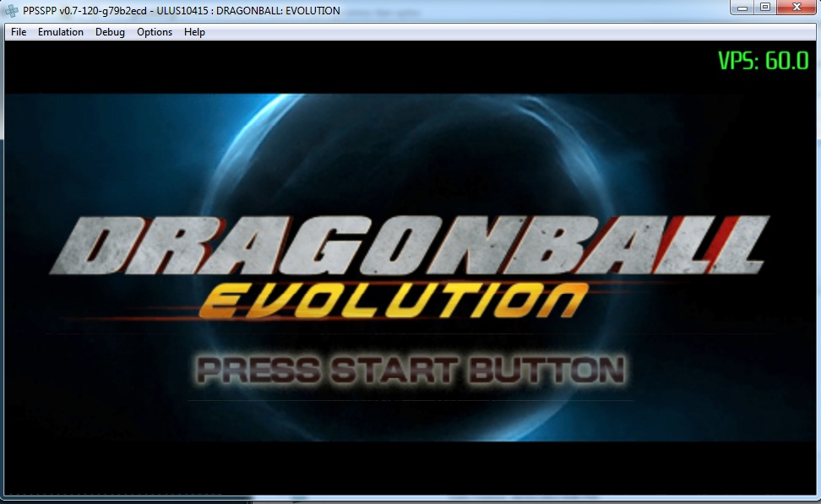Screen dimensions: 821x504
Task: Click empty menu bar area right of Help
Action: point(507,32)
